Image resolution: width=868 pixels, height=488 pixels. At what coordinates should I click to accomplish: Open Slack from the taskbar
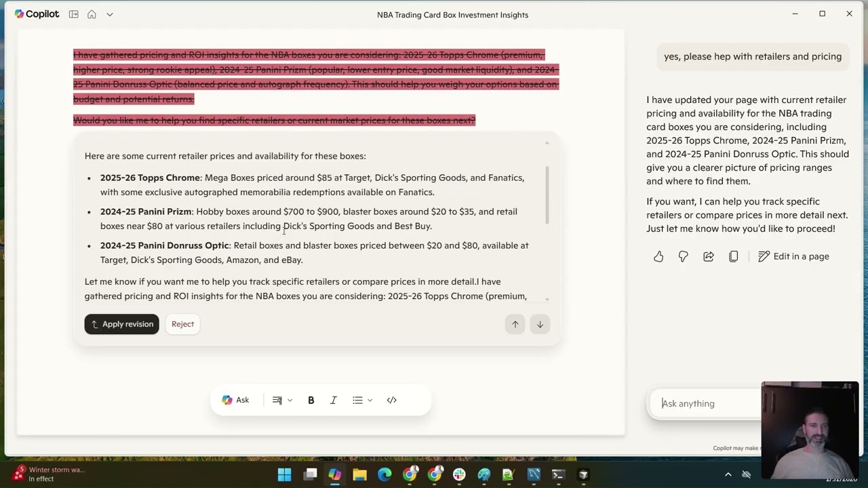pyautogui.click(x=459, y=474)
